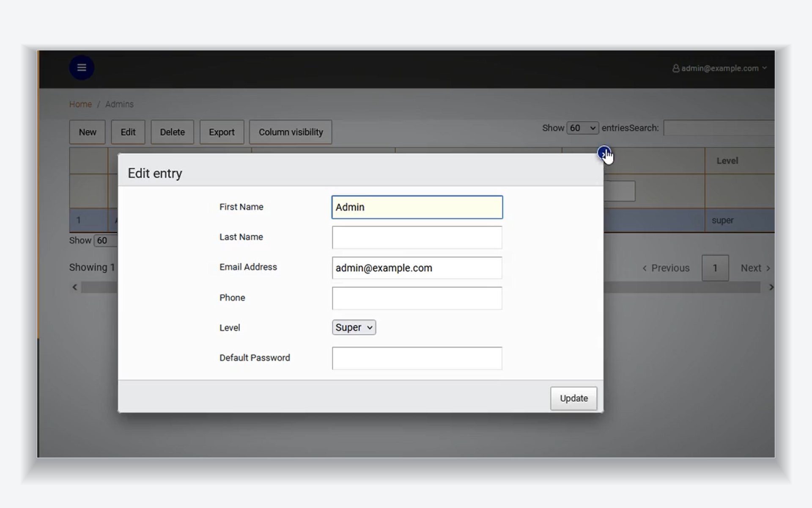Go to Previous page
The image size is (812, 508).
coord(666,268)
